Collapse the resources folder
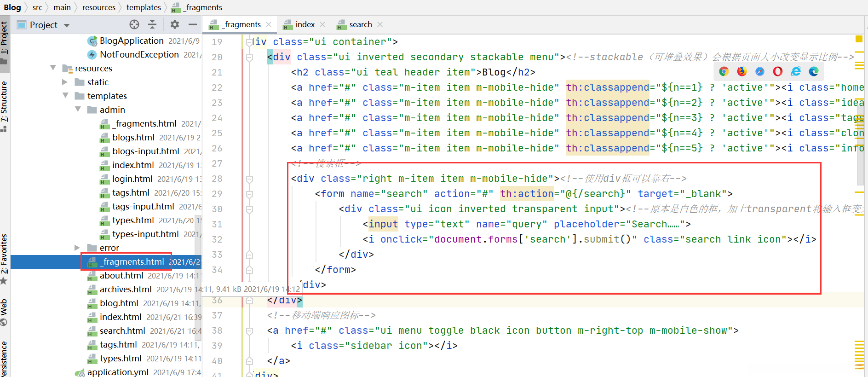The height and width of the screenshot is (377, 868). pyautogui.click(x=53, y=68)
